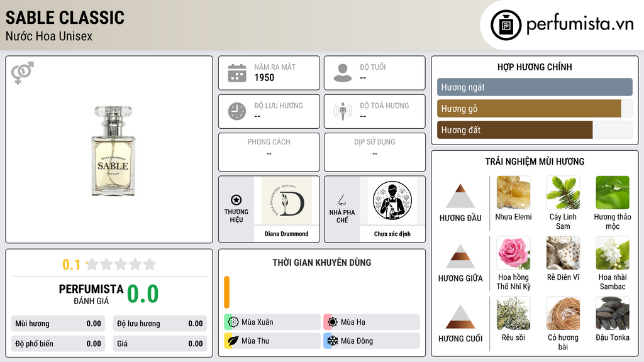Click the five-star rating row
The image size is (644, 362).
pos(121,264)
